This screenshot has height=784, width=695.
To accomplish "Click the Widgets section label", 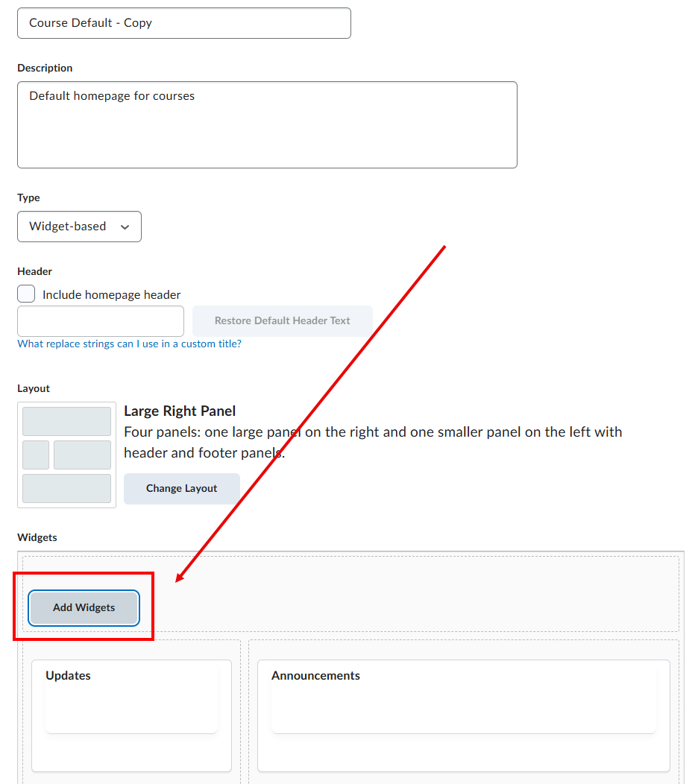I will pyautogui.click(x=37, y=537).
